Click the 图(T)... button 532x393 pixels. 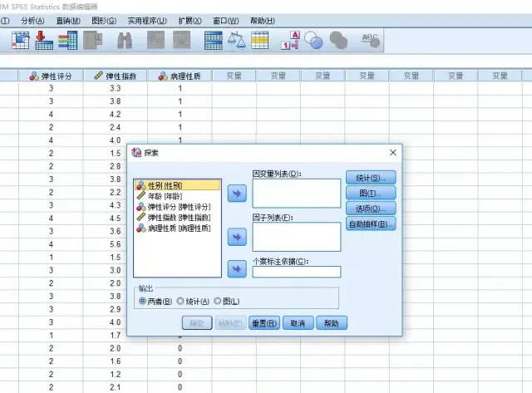point(371,193)
